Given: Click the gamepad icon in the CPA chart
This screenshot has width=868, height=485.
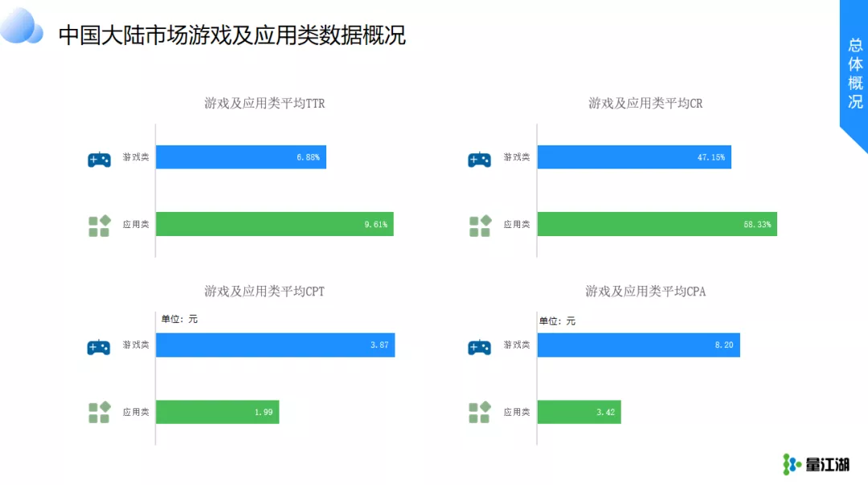Looking at the screenshot, I should point(479,348).
